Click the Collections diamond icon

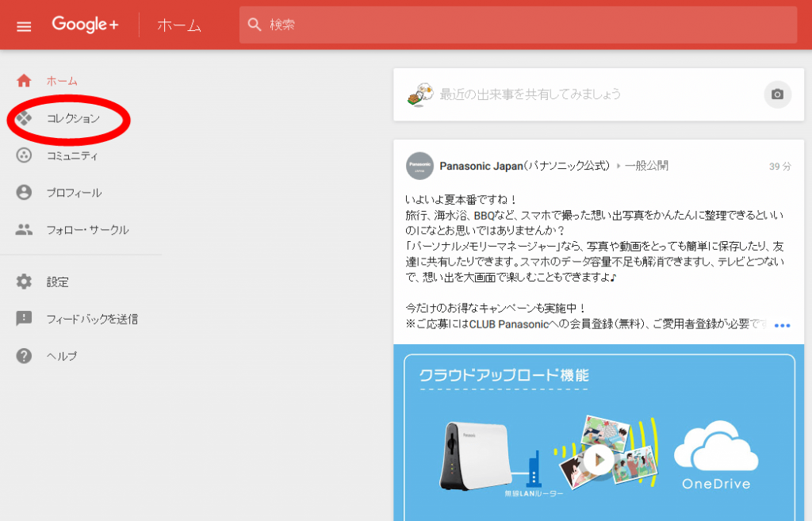pyautogui.click(x=24, y=119)
